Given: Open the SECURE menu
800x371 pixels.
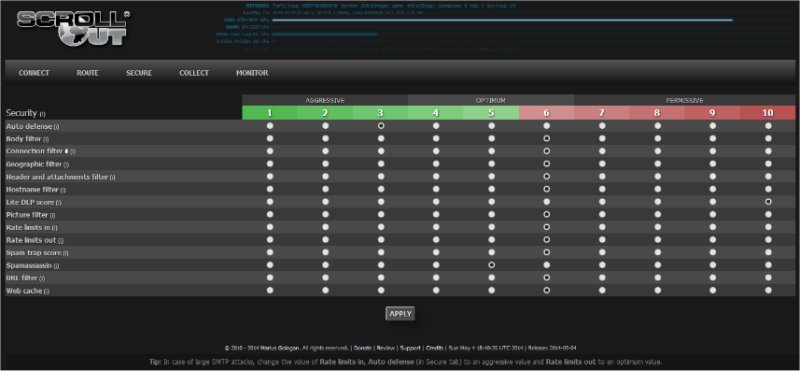Looking at the screenshot, I should (x=139, y=73).
